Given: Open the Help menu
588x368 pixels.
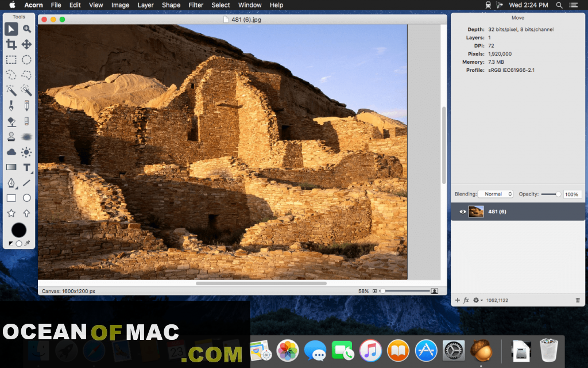Looking at the screenshot, I should click(x=276, y=5).
